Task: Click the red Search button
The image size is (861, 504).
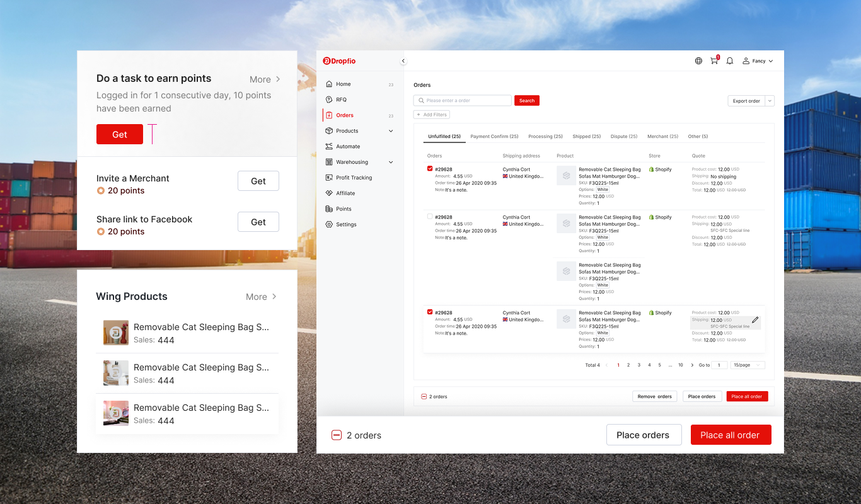Action: click(x=527, y=101)
